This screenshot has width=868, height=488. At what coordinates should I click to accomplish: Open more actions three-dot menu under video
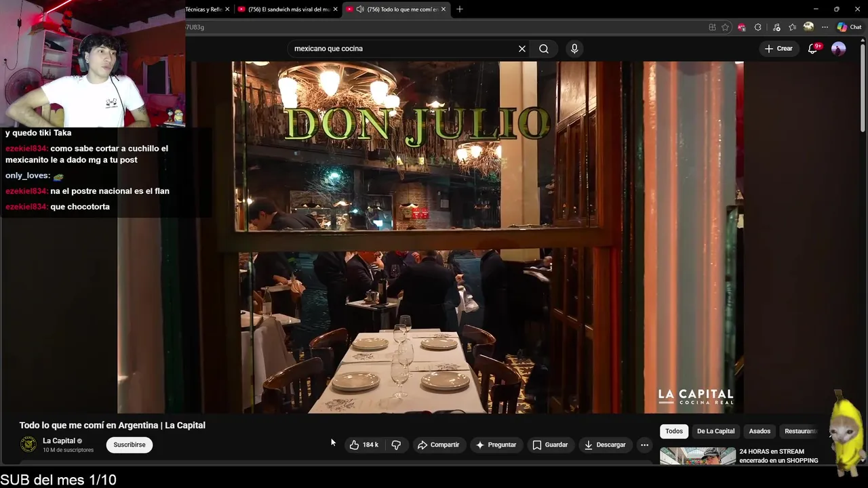click(645, 445)
